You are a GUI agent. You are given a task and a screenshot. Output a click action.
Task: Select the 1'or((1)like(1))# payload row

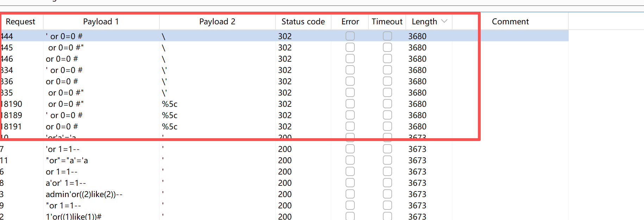[73, 216]
